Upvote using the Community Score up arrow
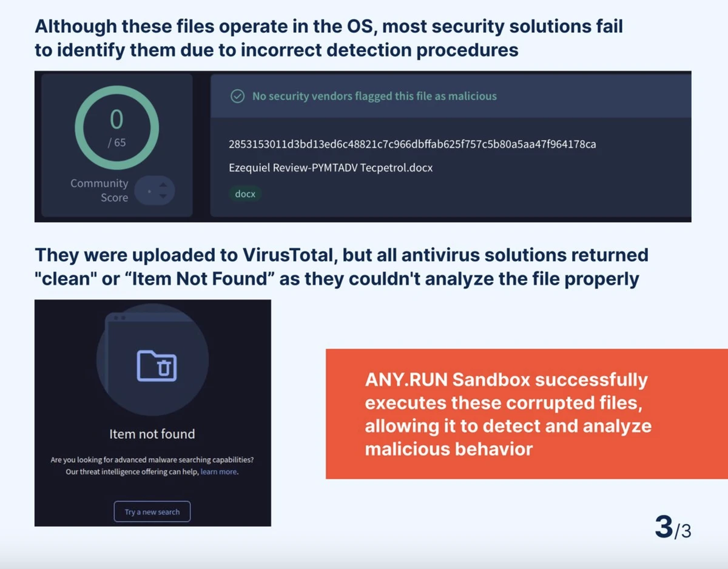 (163, 184)
